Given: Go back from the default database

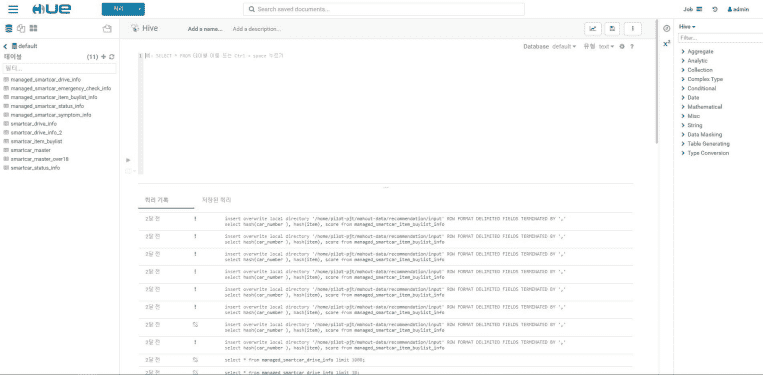Looking at the screenshot, I should (x=5, y=46).
